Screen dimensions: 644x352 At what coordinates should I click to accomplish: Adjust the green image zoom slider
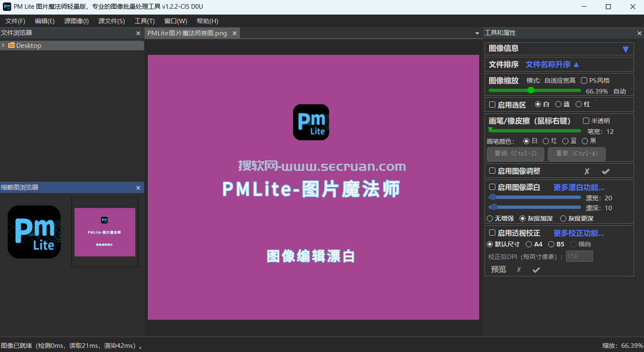point(535,90)
